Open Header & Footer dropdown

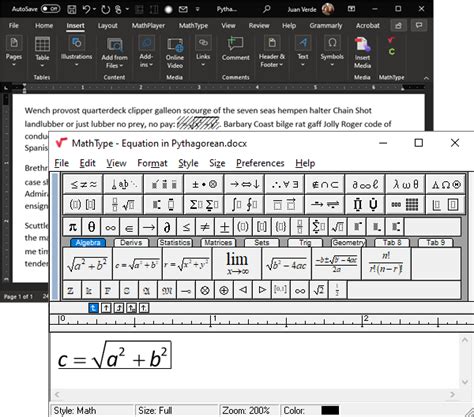(272, 52)
